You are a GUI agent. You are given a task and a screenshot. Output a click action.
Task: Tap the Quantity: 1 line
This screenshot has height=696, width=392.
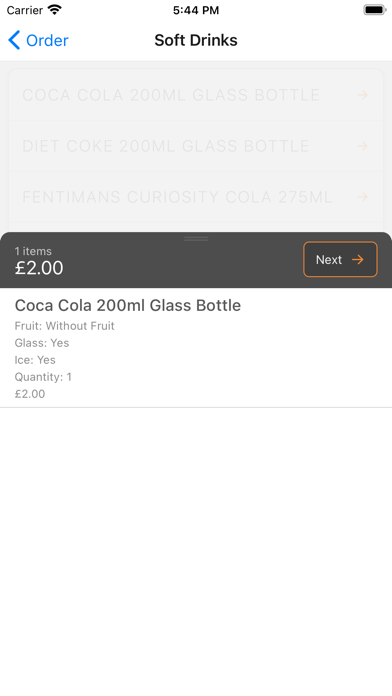pyautogui.click(x=43, y=377)
